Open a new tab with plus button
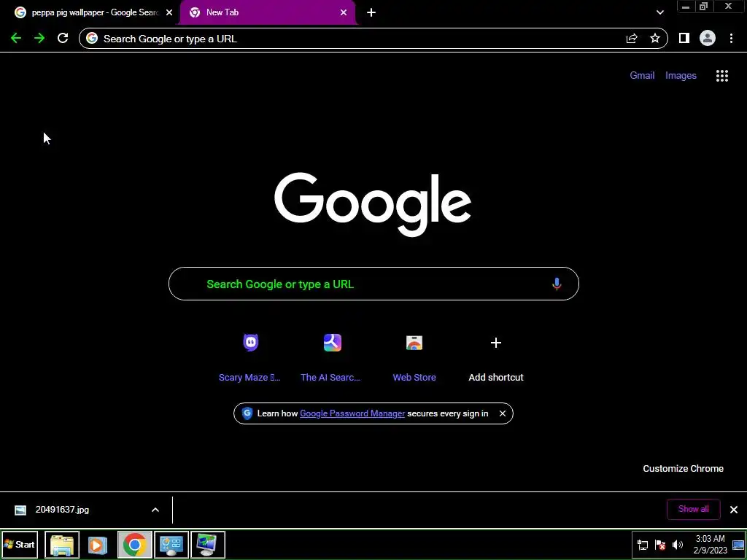Screen dimensions: 747x560 (x=371, y=13)
